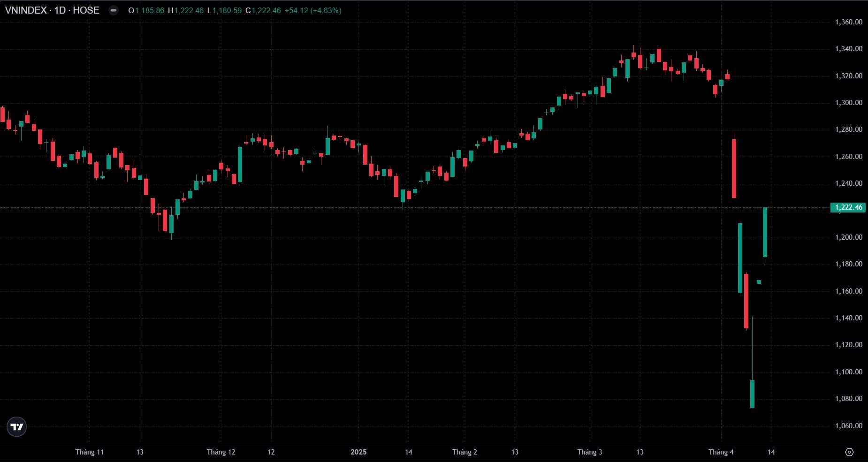
Task: Toggle the legend minus icon beside HOSE
Action: point(114,10)
